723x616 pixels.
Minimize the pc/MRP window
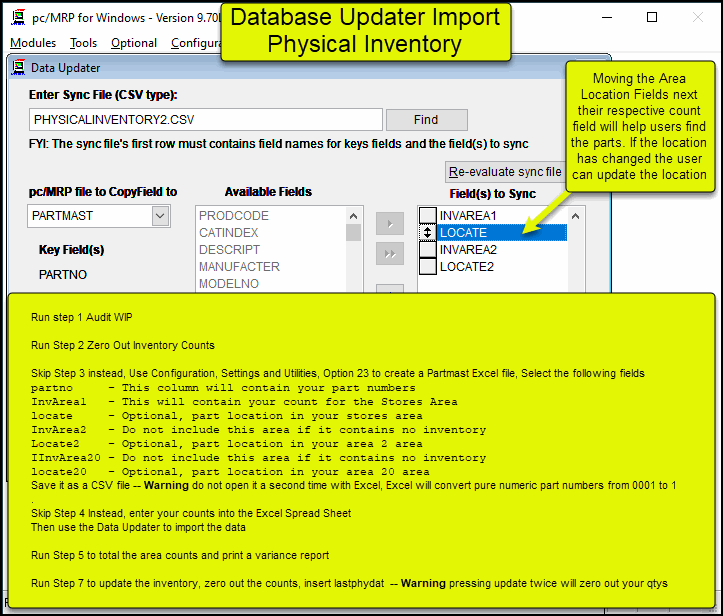[607, 18]
